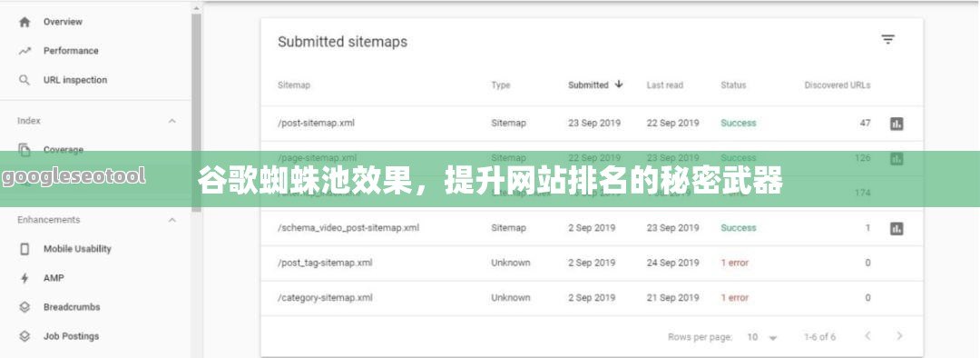Select the /category-sitemap.xml row
980x358 pixels.
(x=592, y=298)
